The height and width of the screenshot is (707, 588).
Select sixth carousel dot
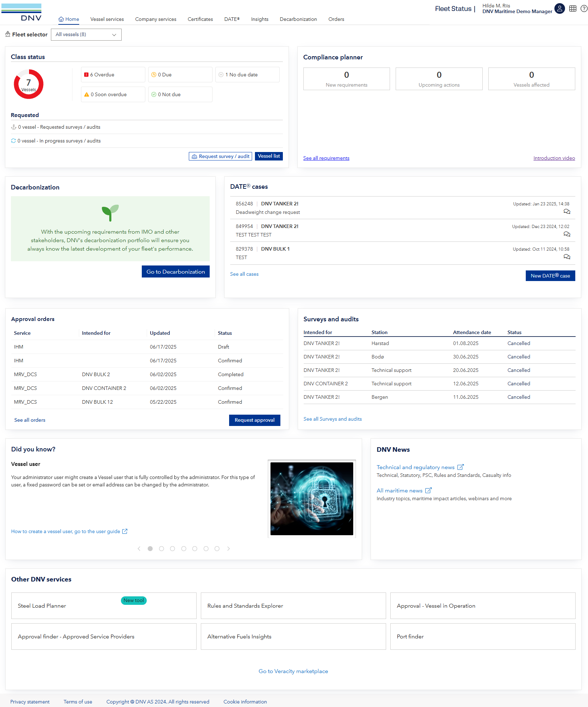tap(206, 549)
